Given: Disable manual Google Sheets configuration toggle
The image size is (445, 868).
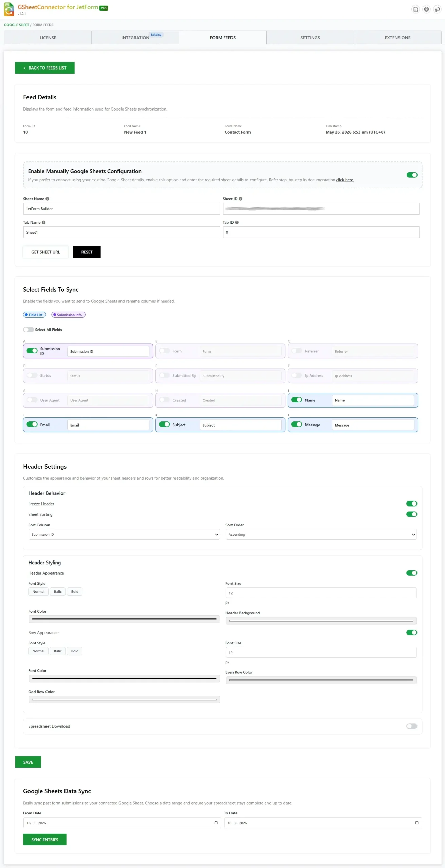Looking at the screenshot, I should (x=412, y=175).
